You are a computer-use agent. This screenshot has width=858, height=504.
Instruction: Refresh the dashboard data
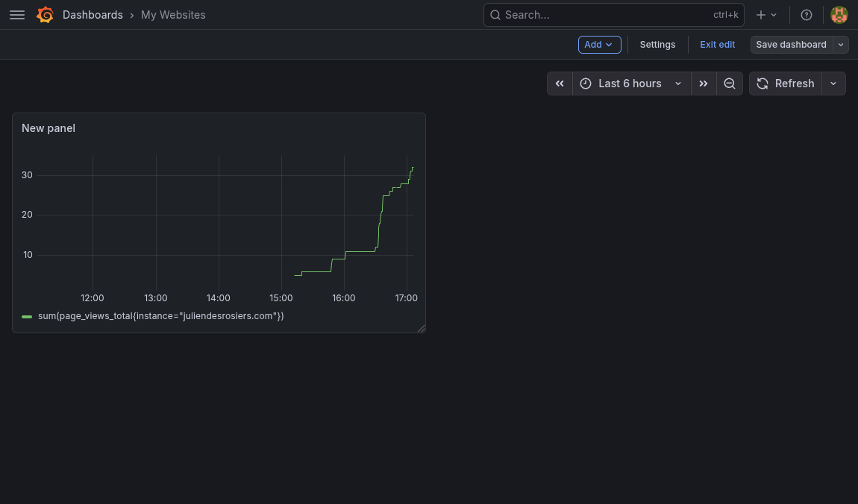coord(786,84)
